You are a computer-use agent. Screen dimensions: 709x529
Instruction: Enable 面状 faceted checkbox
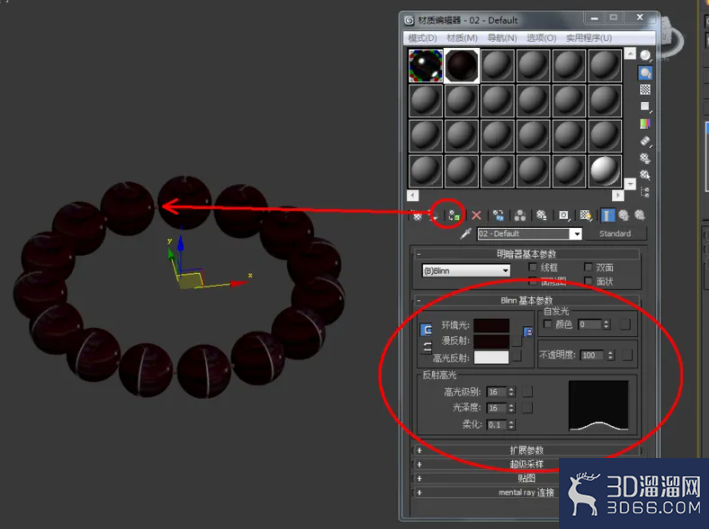(588, 281)
